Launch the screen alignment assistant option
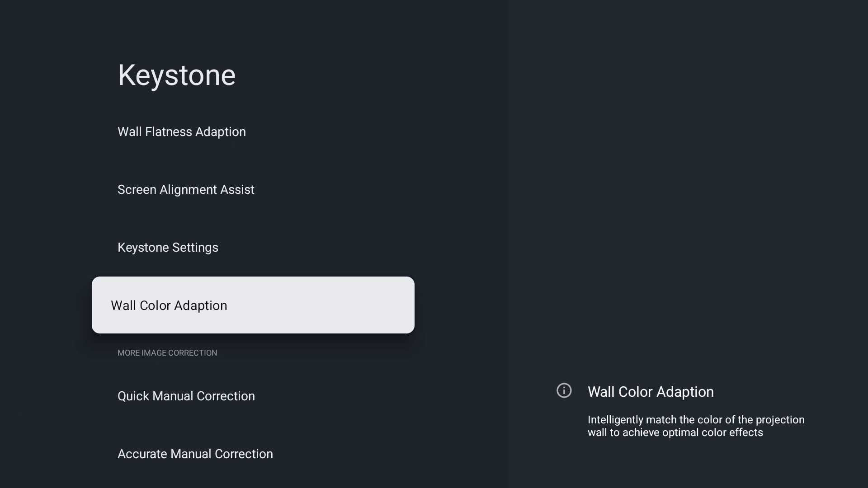This screenshot has height=488, width=868. click(253, 189)
